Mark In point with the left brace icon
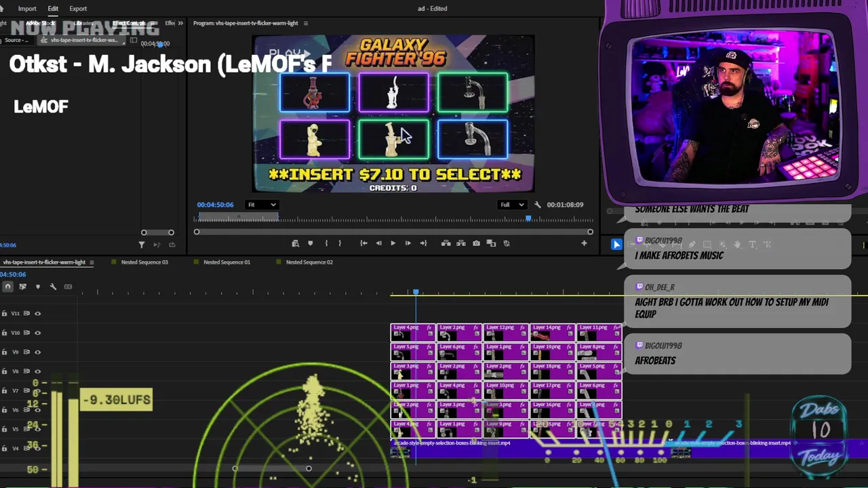Image resolution: width=868 pixels, height=488 pixels. pyautogui.click(x=326, y=243)
